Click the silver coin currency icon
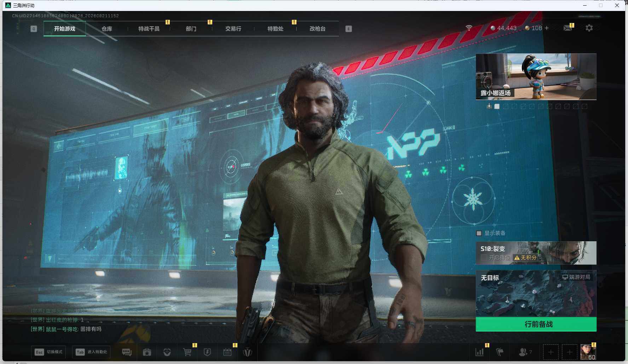Screen dimensions: 628x364 pos(493,28)
